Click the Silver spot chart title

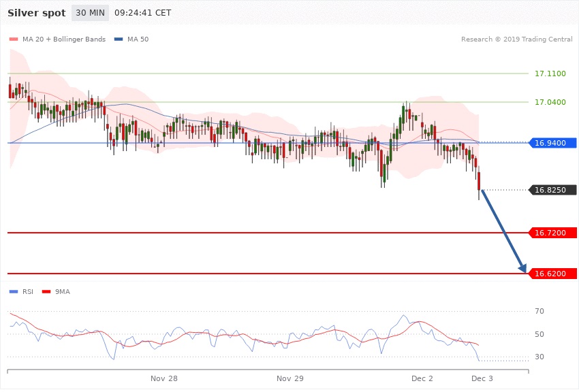click(x=37, y=13)
